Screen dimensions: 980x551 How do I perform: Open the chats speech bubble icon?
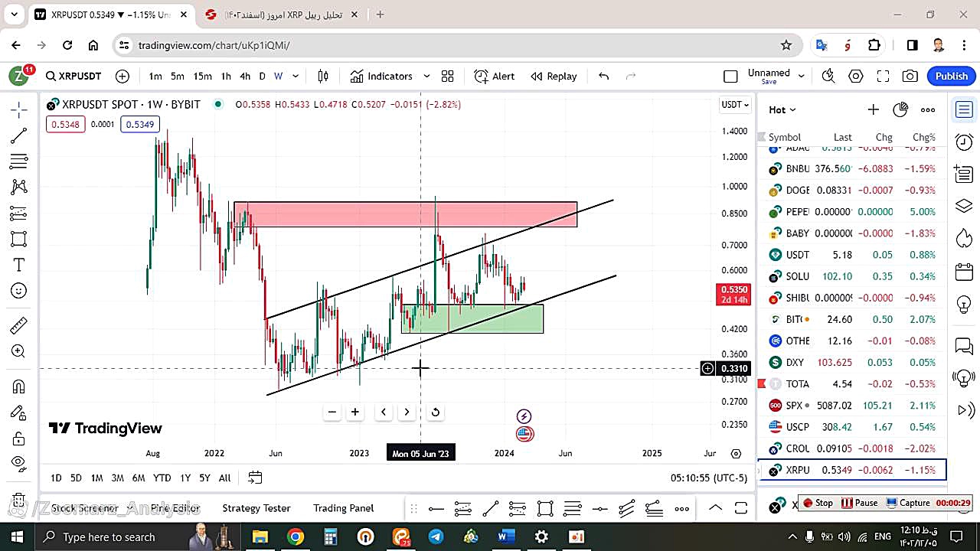click(x=964, y=346)
